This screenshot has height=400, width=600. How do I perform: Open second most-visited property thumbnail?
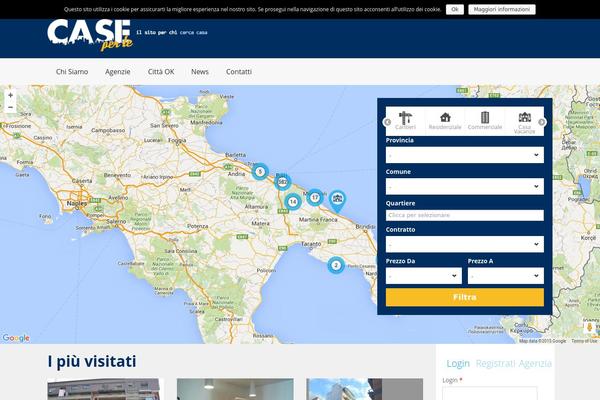point(235,389)
